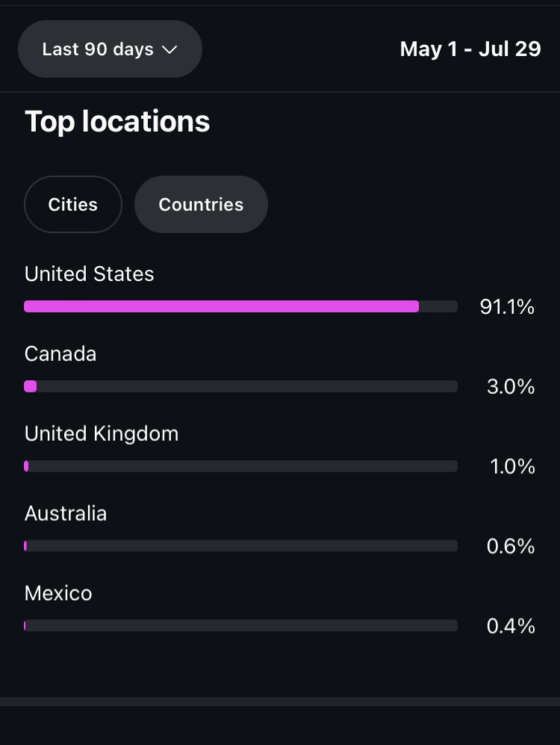Image resolution: width=560 pixels, height=745 pixels.
Task: Click the chevron arrow beside Last 90 days
Action: pos(169,50)
